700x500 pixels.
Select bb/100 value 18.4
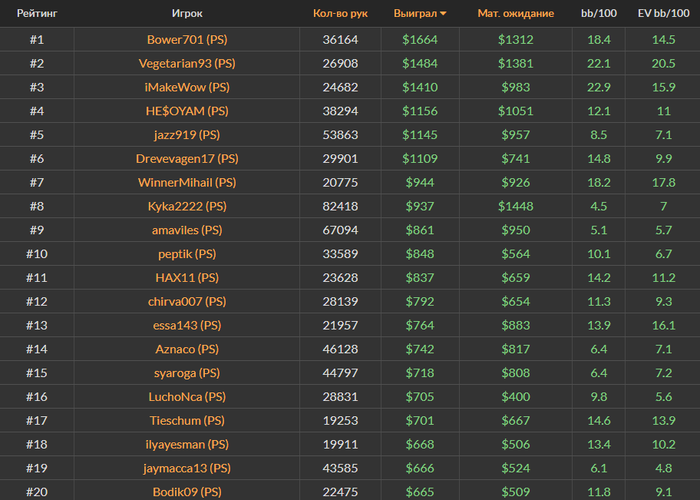pyautogui.click(x=599, y=40)
